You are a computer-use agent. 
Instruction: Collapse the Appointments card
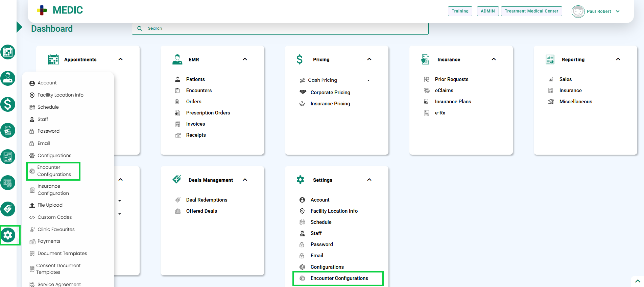(121, 59)
